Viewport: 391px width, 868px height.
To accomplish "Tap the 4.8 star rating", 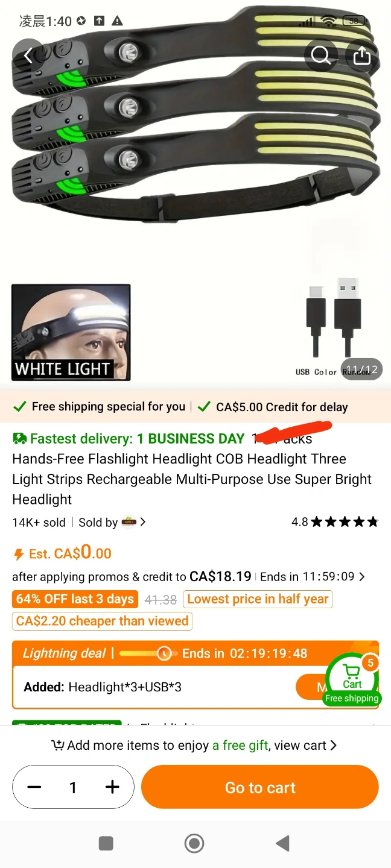I will (335, 522).
